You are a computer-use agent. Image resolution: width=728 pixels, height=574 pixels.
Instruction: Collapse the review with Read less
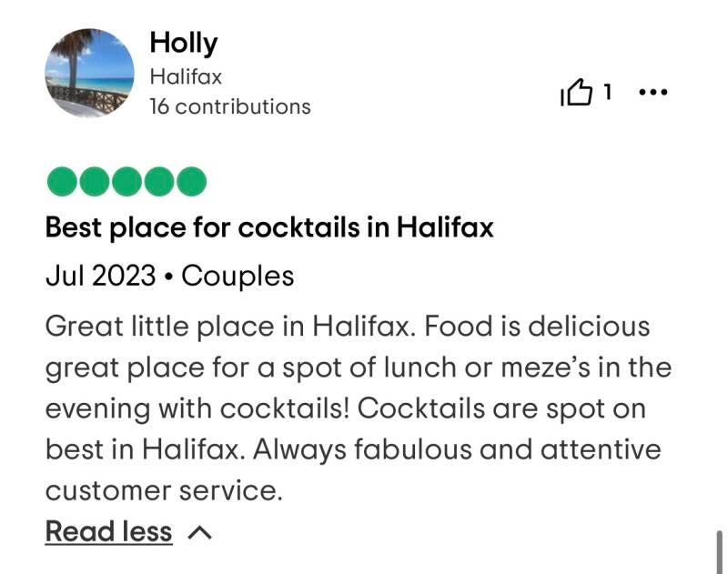(x=108, y=531)
